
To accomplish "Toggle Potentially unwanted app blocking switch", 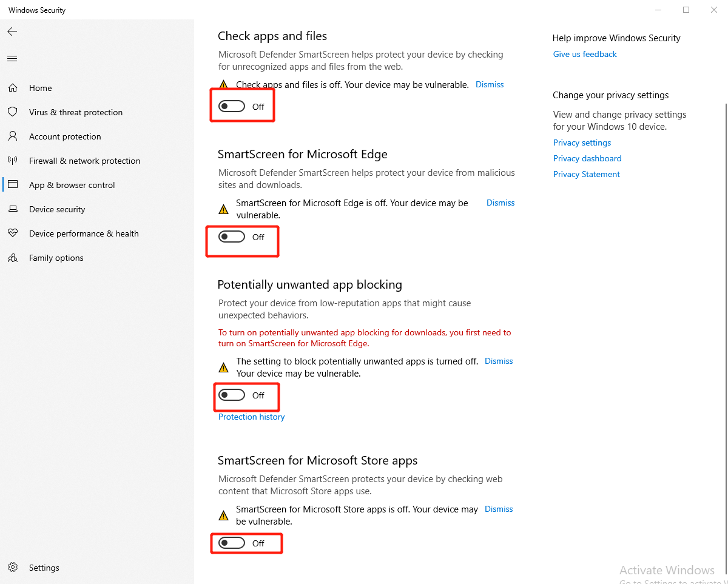I will [x=232, y=395].
